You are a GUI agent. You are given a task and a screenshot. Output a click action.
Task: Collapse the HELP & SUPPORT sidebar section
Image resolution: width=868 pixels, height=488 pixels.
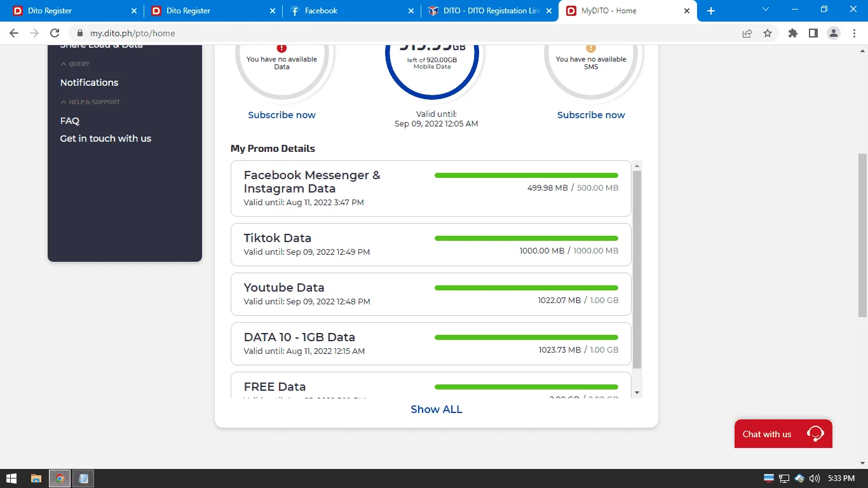[90, 102]
